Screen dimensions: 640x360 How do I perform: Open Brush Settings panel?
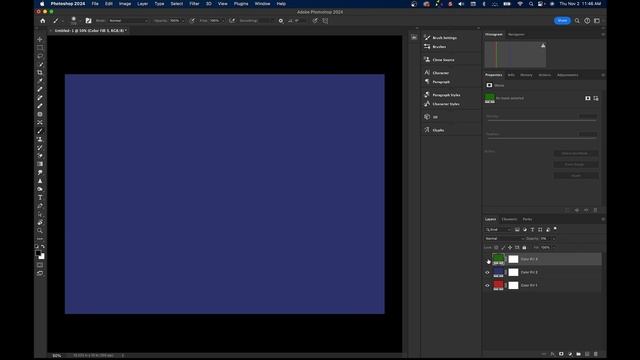pyautogui.click(x=440, y=38)
